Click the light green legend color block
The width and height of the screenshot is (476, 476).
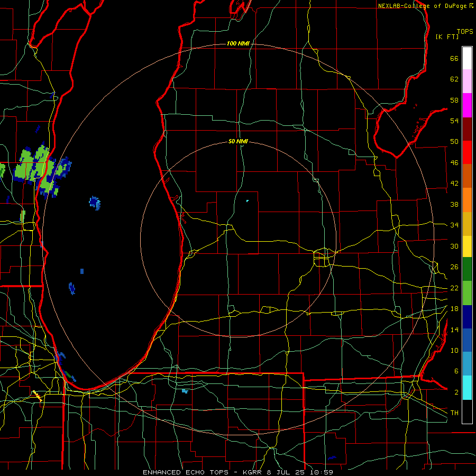coord(467,293)
